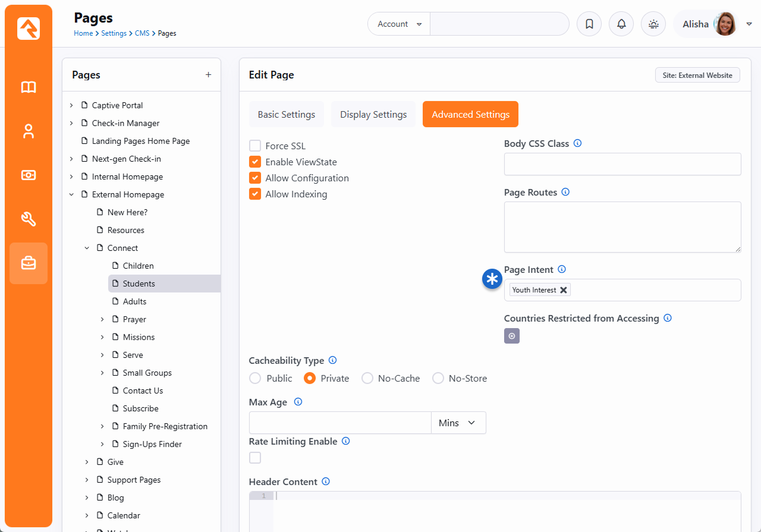Enable the Force SSL checkbox
Viewport: 761px width, 532px height.
point(255,146)
